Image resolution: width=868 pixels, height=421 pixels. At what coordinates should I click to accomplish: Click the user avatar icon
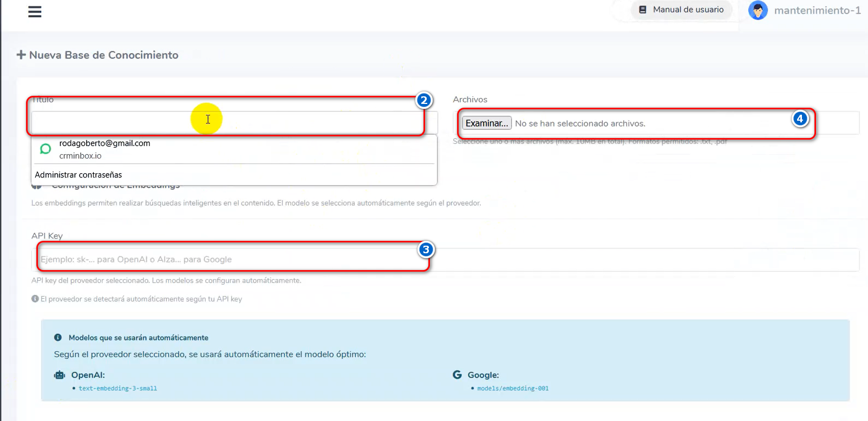(758, 10)
